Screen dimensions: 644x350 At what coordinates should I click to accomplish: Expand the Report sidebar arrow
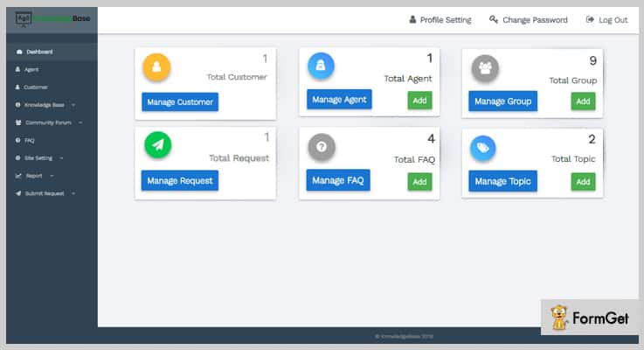[52, 176]
